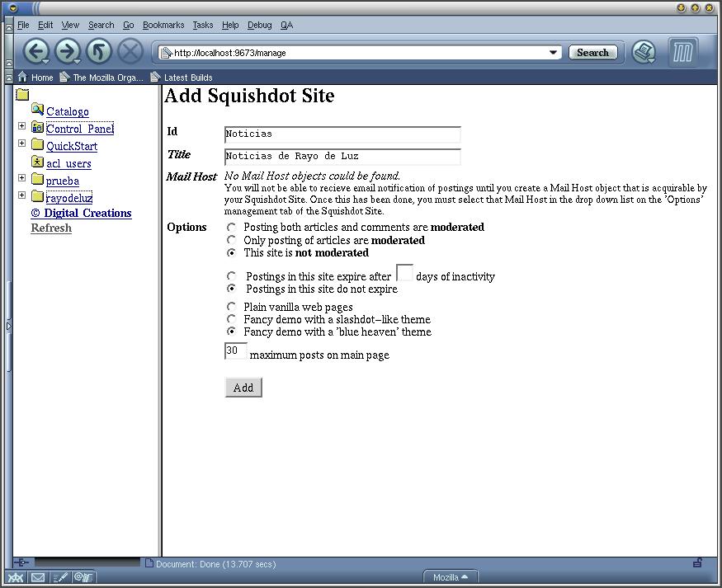The width and height of the screenshot is (722, 588).
Task: Open Address Book icon in component bar
Action: pyautogui.click(x=83, y=577)
